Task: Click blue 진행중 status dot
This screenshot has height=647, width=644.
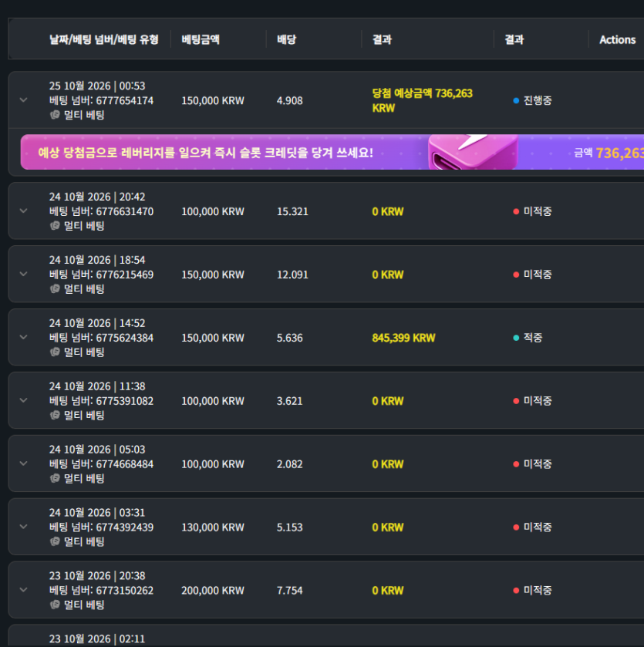Action: tap(516, 101)
